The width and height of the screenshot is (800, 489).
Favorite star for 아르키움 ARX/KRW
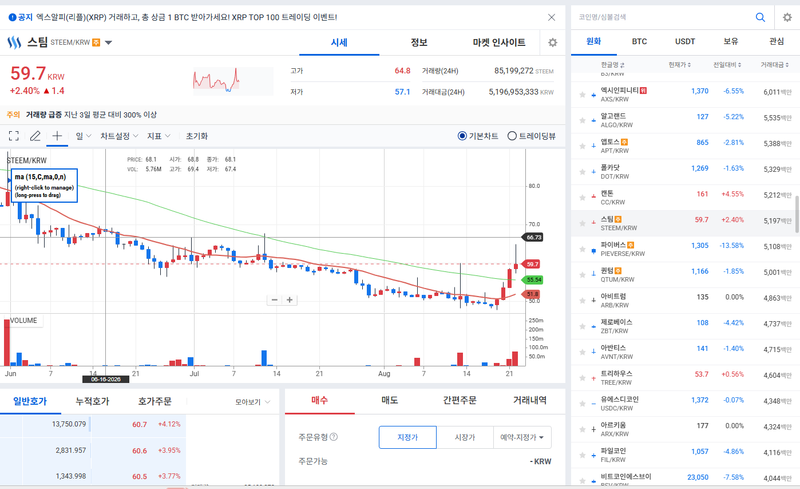tap(582, 429)
